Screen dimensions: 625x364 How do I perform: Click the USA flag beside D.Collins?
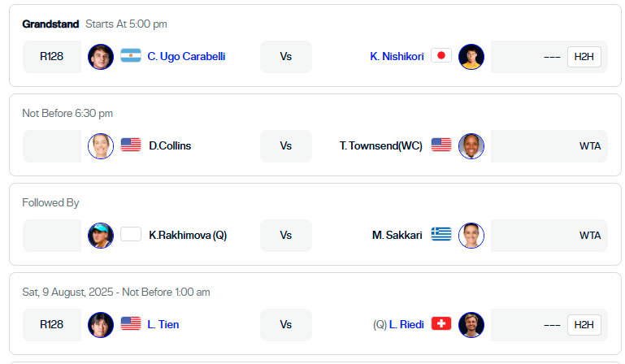pyautogui.click(x=131, y=145)
